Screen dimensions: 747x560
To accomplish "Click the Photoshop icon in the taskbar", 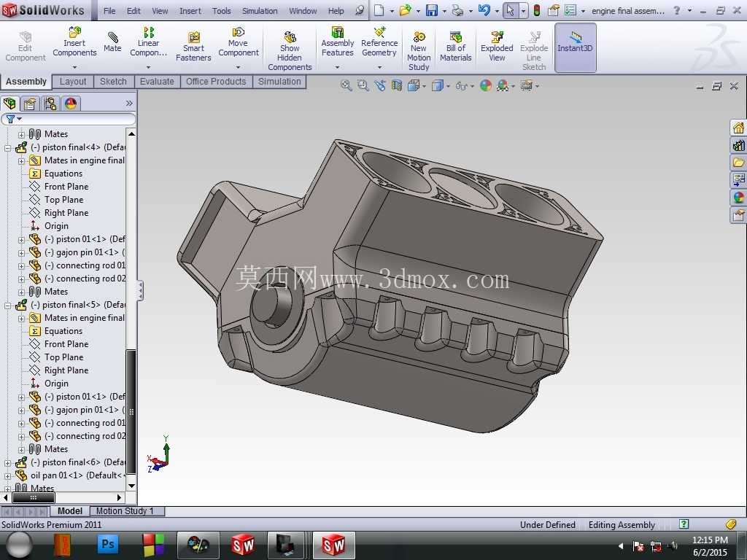I will [x=108, y=544].
